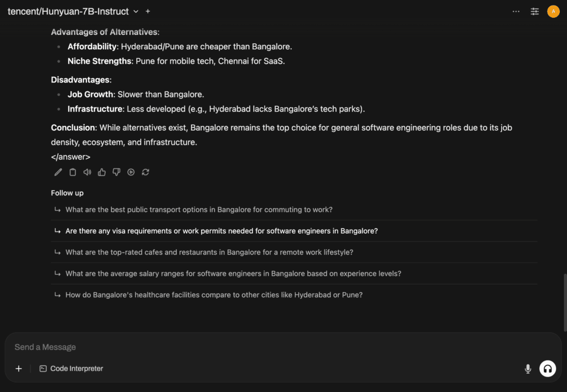Give the response a thumbs up
The height and width of the screenshot is (392, 567).
[102, 172]
